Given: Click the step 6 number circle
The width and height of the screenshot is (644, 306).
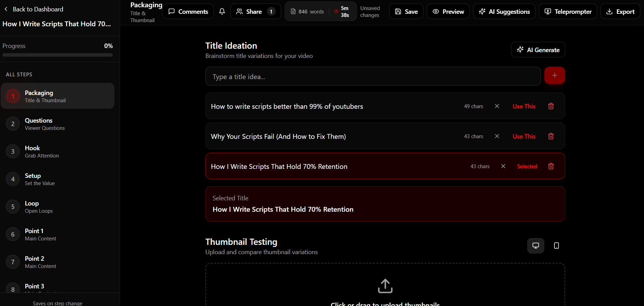Looking at the screenshot, I should (x=13, y=234).
